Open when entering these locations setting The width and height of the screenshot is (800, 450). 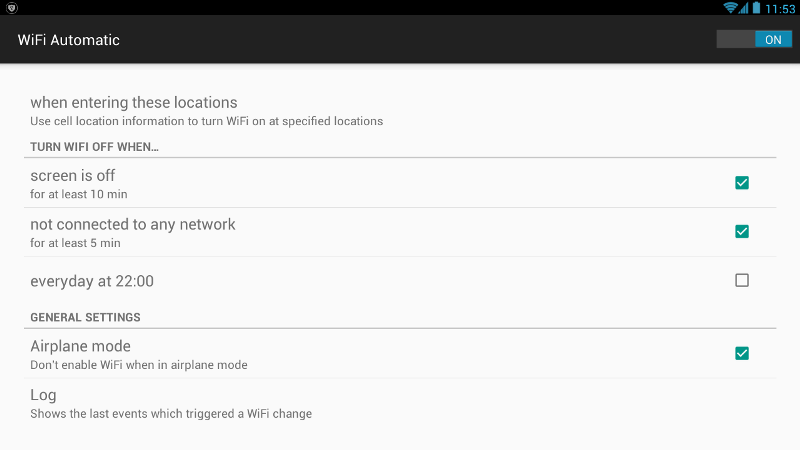point(400,111)
